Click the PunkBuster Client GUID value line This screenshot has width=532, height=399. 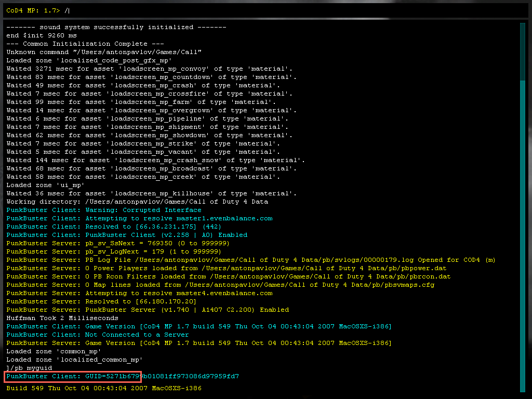click(x=123, y=376)
